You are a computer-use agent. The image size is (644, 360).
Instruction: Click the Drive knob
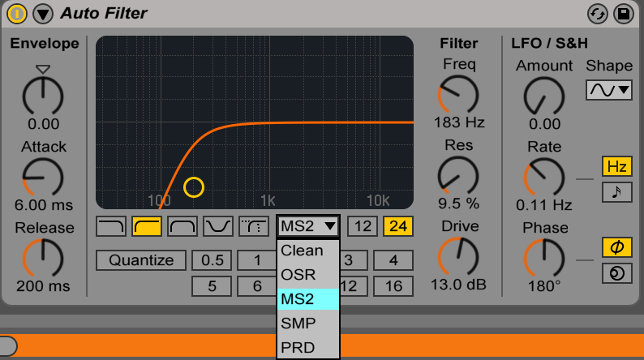point(458,257)
